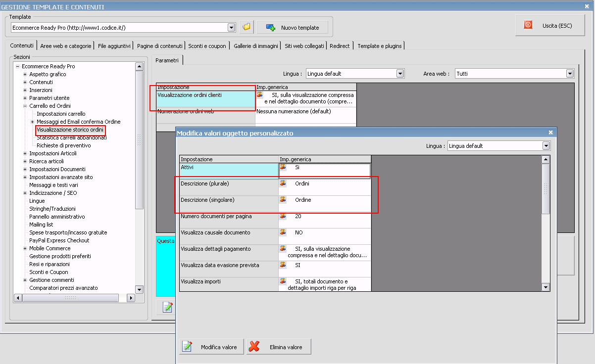The width and height of the screenshot is (595, 364).
Task: Expand the Aspetto grafico tree node
Action: [x=25, y=74]
